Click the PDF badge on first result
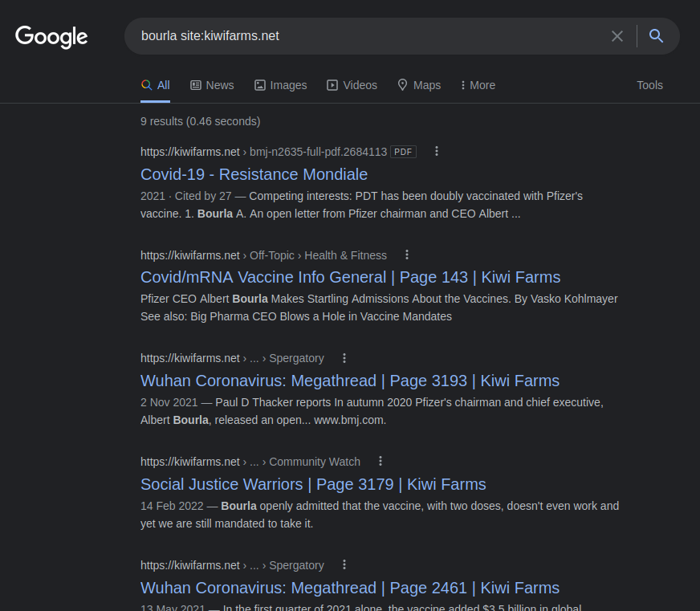The image size is (700, 611). click(x=403, y=152)
